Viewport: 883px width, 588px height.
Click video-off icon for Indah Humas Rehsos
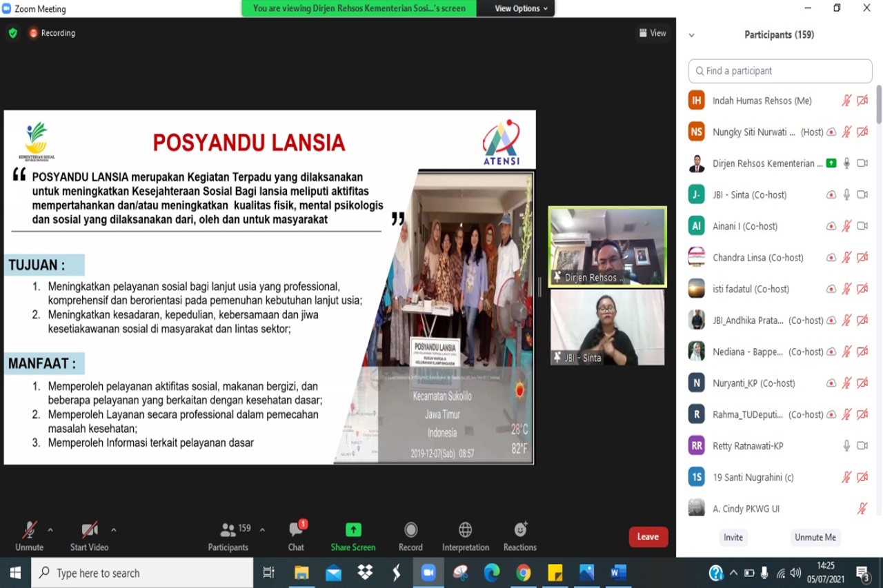[x=862, y=101]
